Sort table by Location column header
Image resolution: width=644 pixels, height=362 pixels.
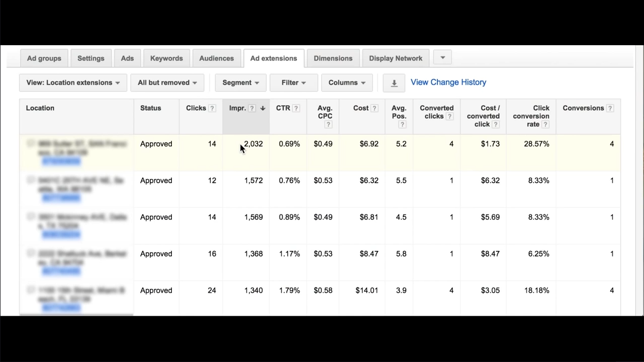click(40, 108)
